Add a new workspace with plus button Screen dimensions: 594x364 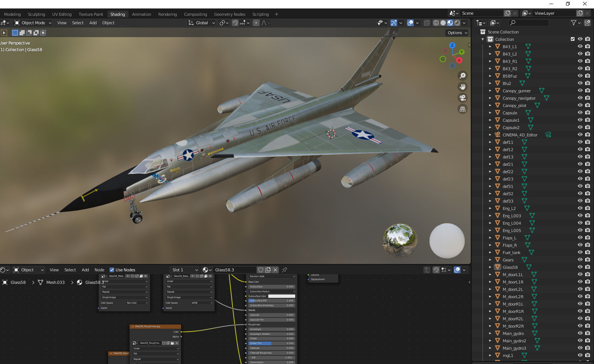(276, 14)
